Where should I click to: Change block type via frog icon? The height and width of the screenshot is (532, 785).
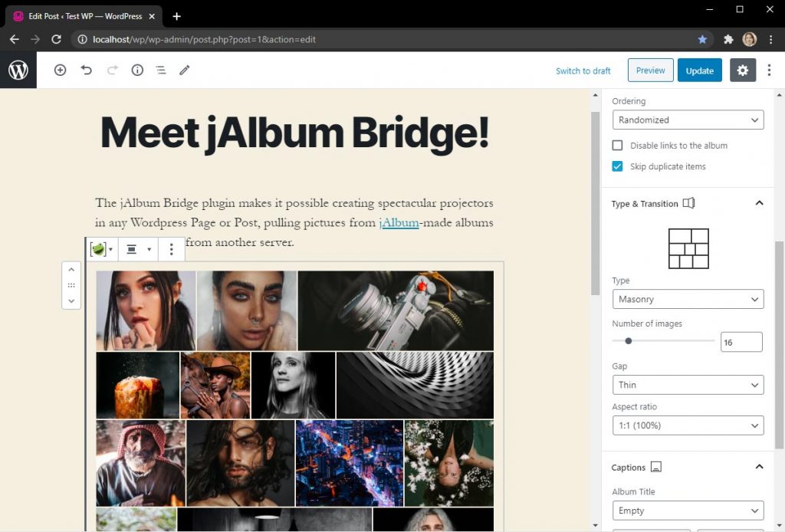pyautogui.click(x=102, y=249)
